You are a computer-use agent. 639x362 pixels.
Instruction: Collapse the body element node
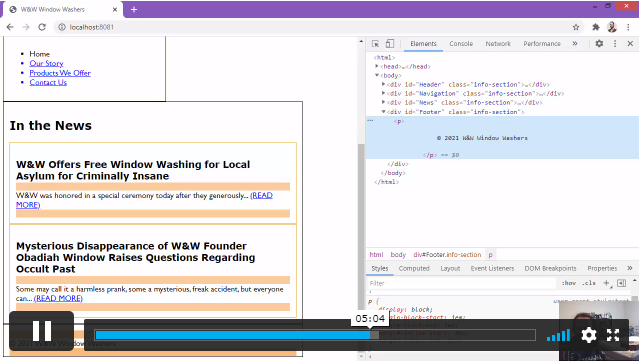(x=377, y=75)
